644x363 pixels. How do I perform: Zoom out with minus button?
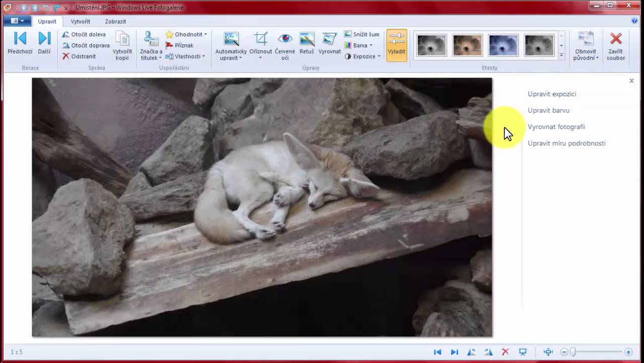[x=564, y=352]
